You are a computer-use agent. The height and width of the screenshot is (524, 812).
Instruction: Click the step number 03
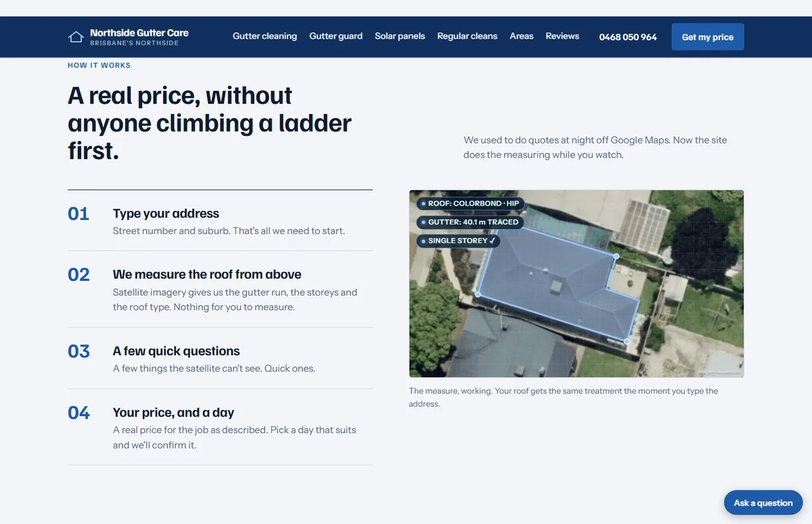point(79,351)
